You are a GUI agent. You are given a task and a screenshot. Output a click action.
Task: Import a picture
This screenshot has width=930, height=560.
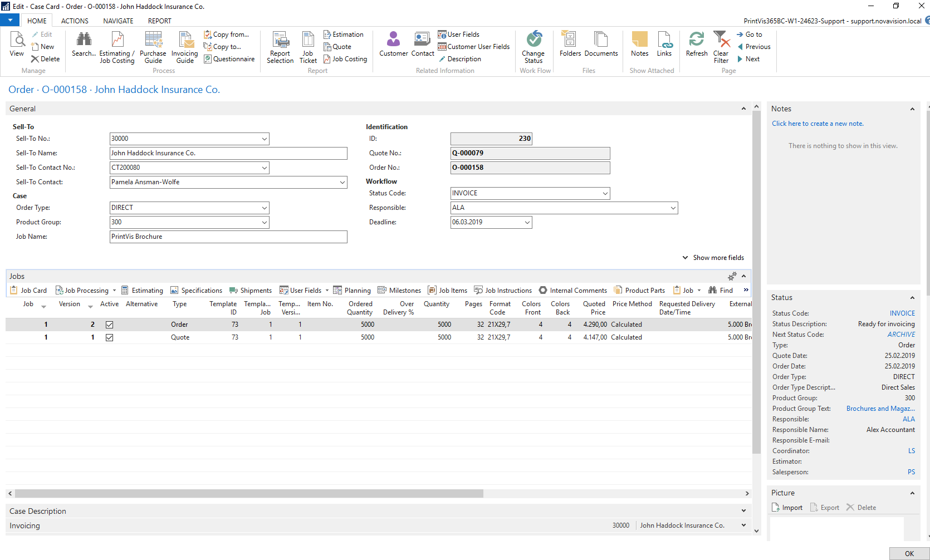coord(787,508)
